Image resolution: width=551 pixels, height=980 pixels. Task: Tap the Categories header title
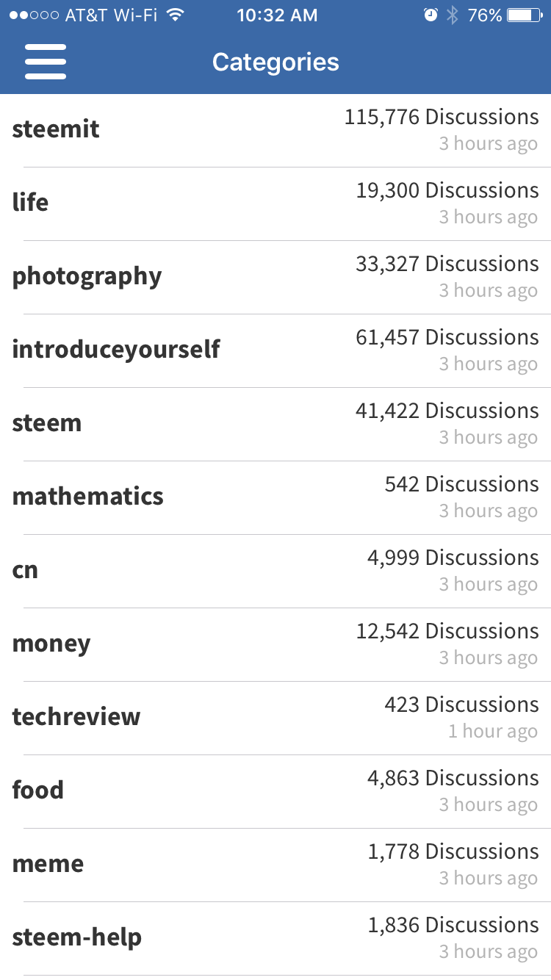275,62
